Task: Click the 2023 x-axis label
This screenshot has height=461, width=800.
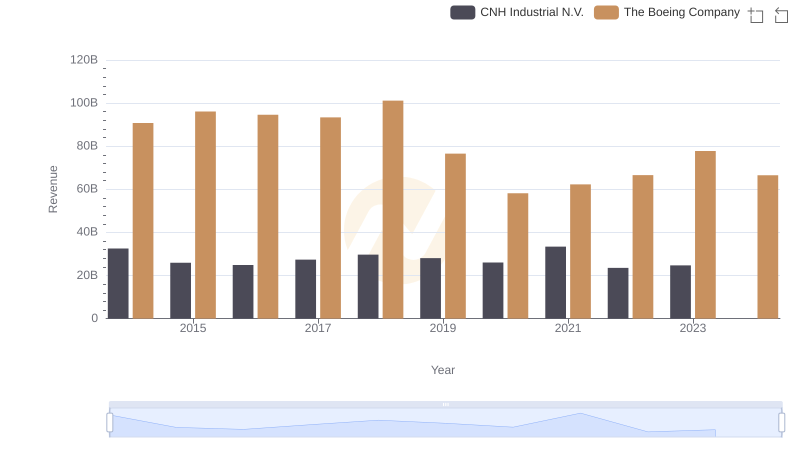Action: tap(693, 328)
